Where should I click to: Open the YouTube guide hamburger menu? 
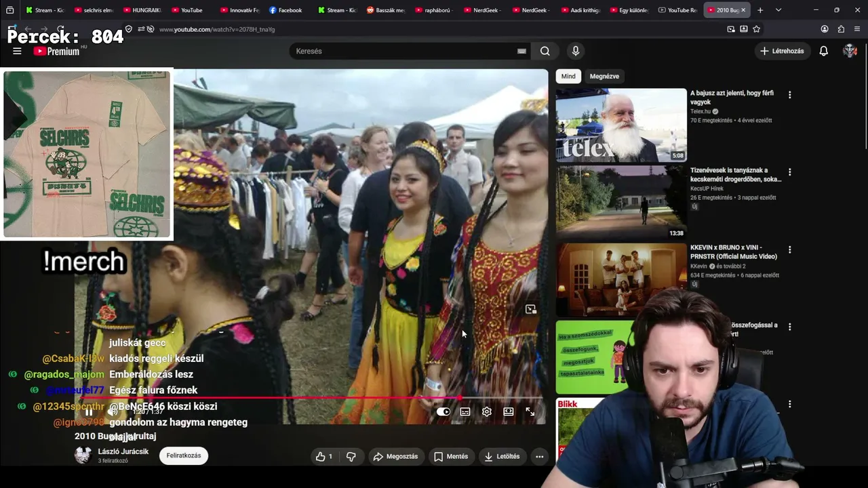click(17, 51)
